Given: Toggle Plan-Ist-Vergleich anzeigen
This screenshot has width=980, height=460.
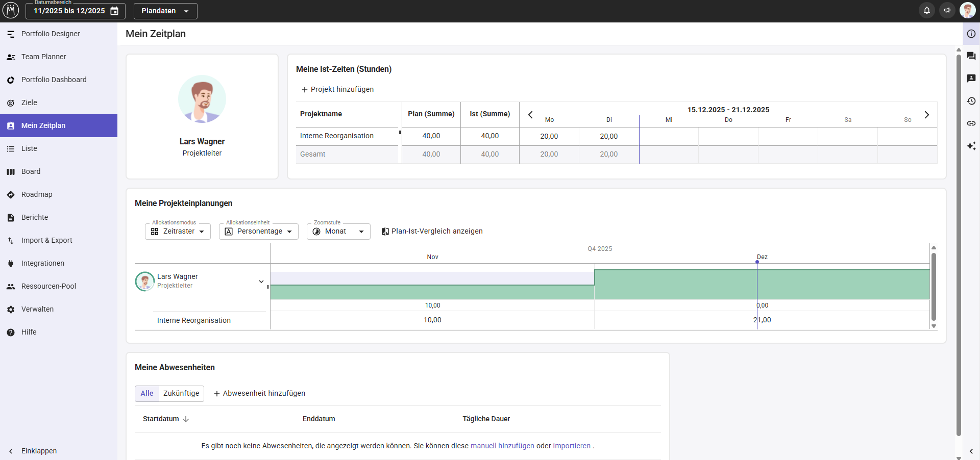Looking at the screenshot, I should click(x=432, y=232).
